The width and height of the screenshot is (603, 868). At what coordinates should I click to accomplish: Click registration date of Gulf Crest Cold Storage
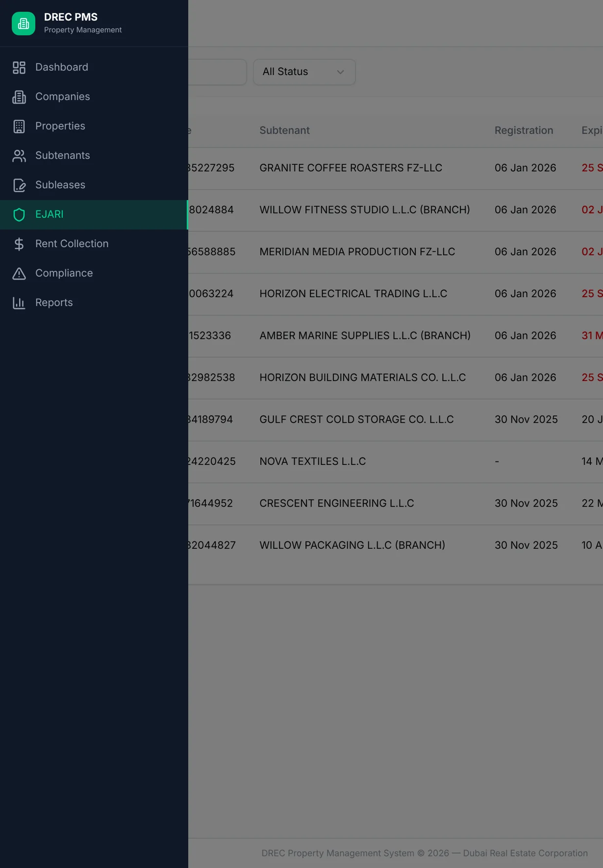coord(526,419)
